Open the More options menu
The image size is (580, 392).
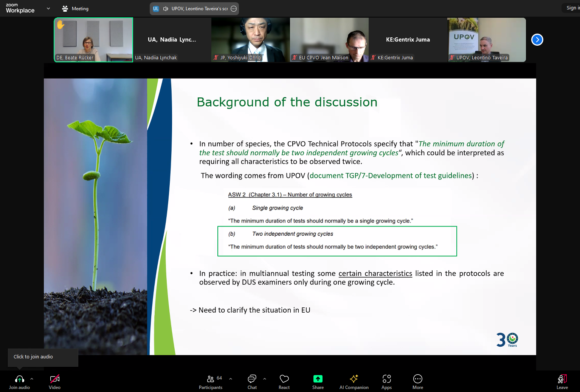pos(417,381)
